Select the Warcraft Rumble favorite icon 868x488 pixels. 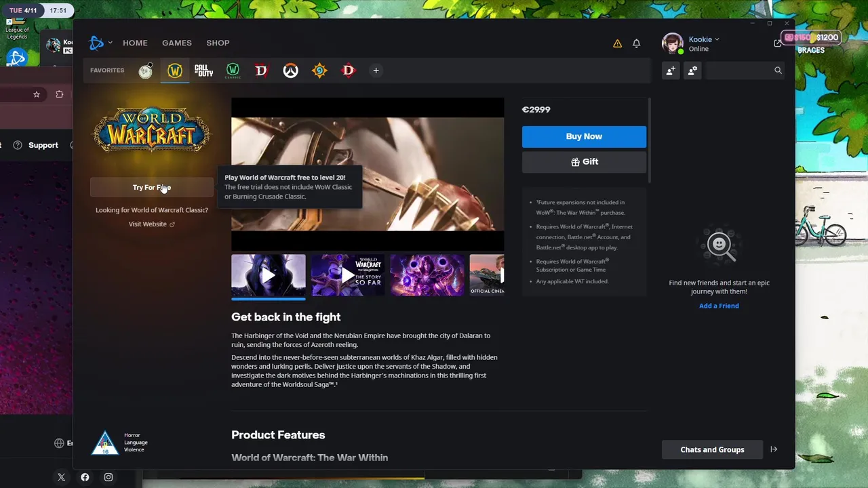pyautogui.click(x=146, y=70)
